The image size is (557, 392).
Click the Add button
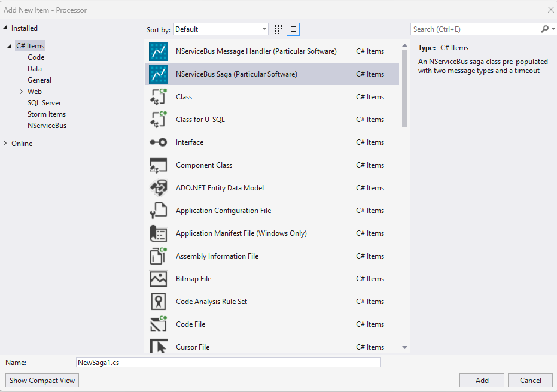pos(482,380)
